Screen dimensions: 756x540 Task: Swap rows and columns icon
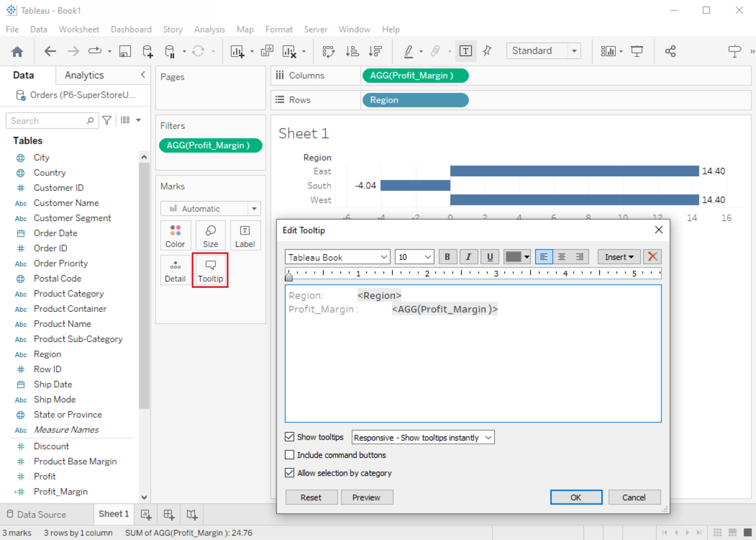coord(328,51)
